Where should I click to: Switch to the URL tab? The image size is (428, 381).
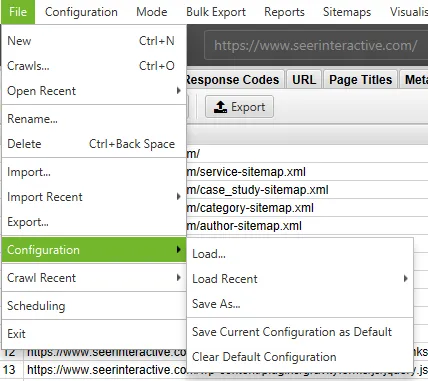point(304,80)
